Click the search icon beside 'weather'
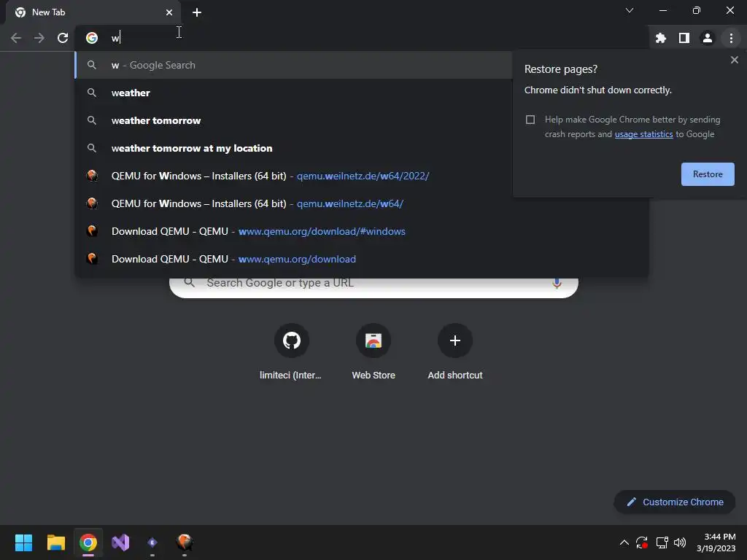Viewport: 747px width, 560px height. coord(92,93)
